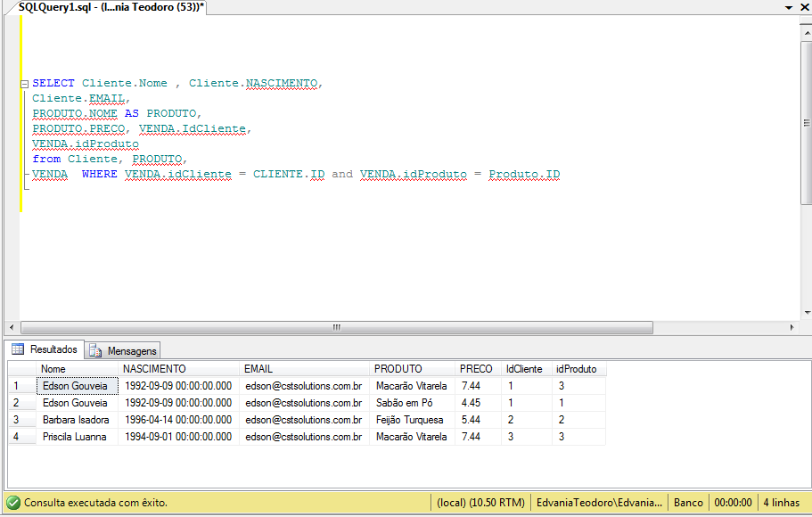Click the editor horizontal scrollbar thumb
Viewport: 812px width, 517px height.
336,328
